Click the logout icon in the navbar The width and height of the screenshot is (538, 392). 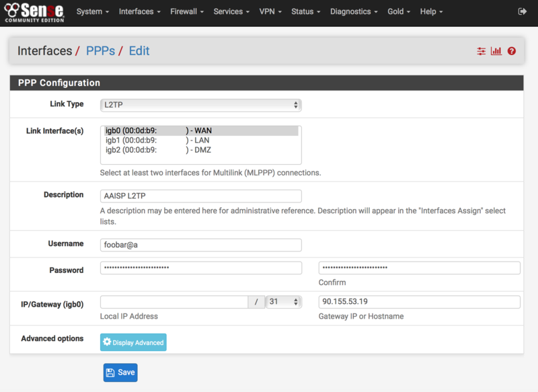(523, 11)
